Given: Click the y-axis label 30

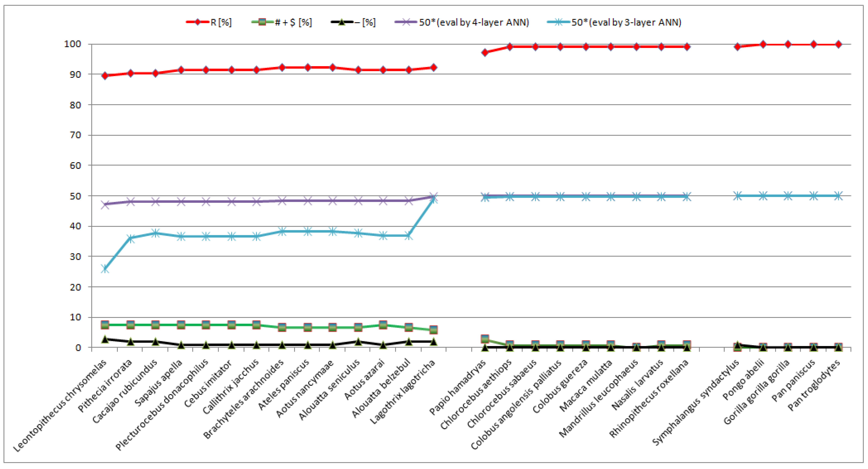Looking at the screenshot, I should point(76,256).
